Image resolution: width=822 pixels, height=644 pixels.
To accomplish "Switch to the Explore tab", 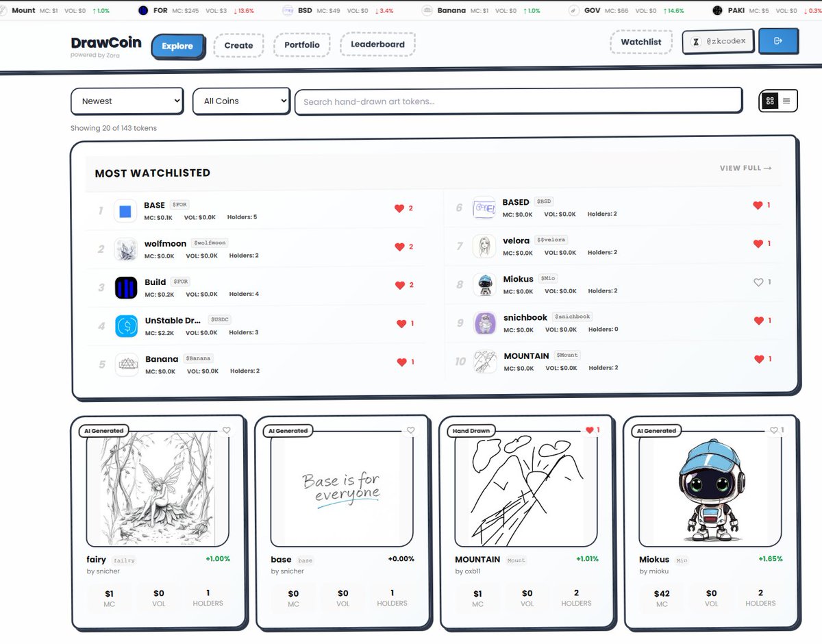I will tap(177, 47).
